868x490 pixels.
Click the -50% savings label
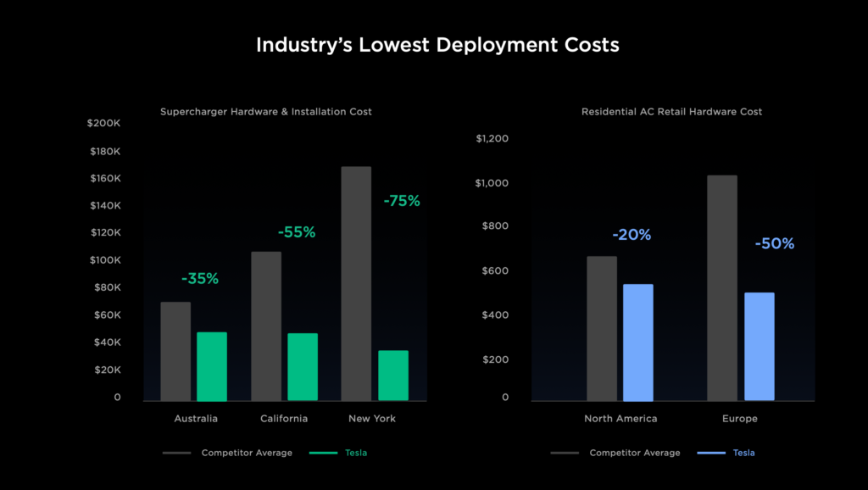click(x=775, y=243)
